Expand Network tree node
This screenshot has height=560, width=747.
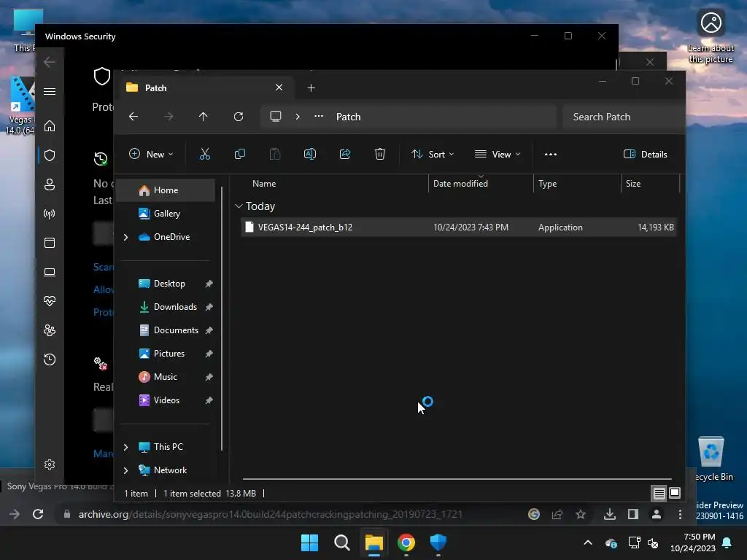(x=125, y=470)
